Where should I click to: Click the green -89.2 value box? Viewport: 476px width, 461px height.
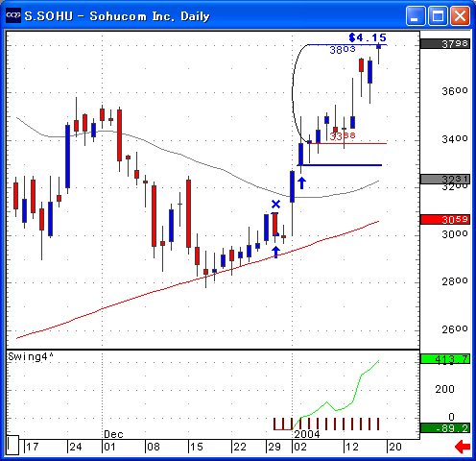pyautogui.click(x=445, y=428)
